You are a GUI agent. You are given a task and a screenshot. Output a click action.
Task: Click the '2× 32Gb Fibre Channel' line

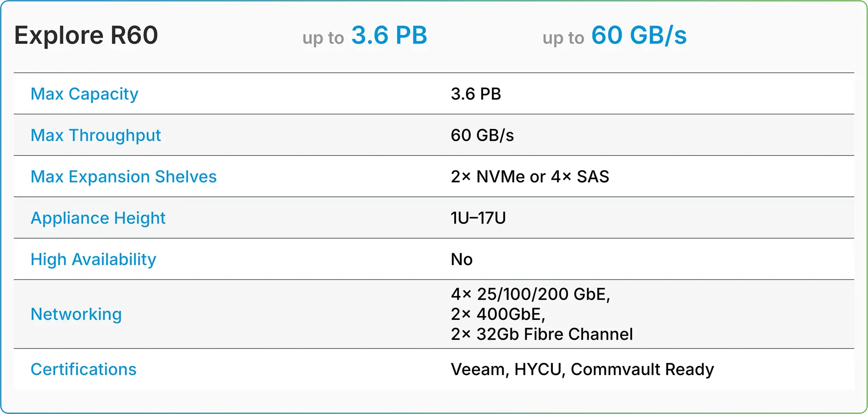click(542, 334)
